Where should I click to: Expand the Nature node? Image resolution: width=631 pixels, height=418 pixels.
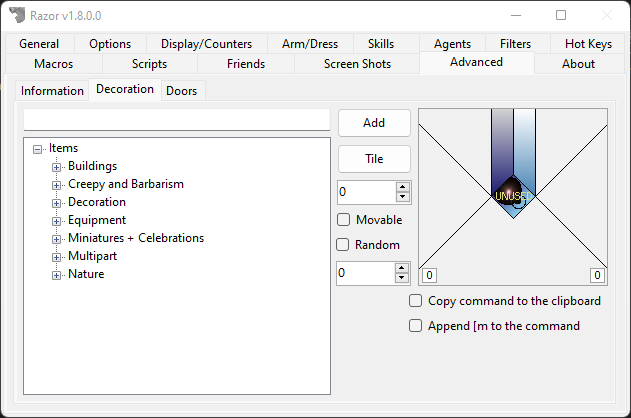click(56, 276)
